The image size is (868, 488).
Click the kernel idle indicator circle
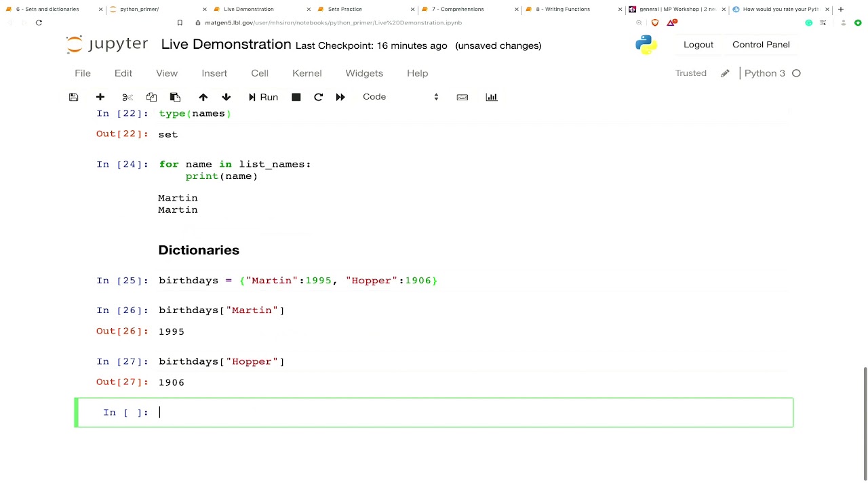796,73
